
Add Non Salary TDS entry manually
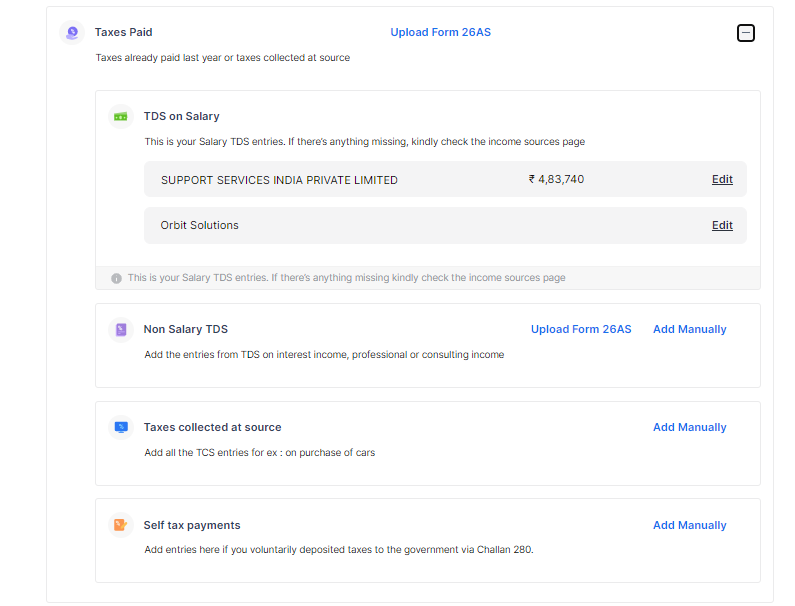pyautogui.click(x=690, y=329)
